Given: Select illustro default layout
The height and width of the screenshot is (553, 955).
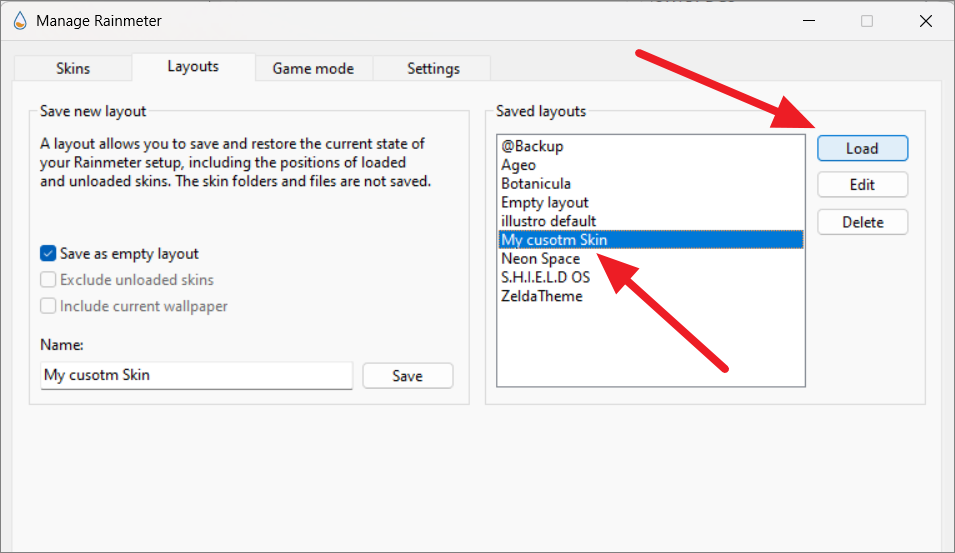Looking at the screenshot, I should (x=651, y=221).
